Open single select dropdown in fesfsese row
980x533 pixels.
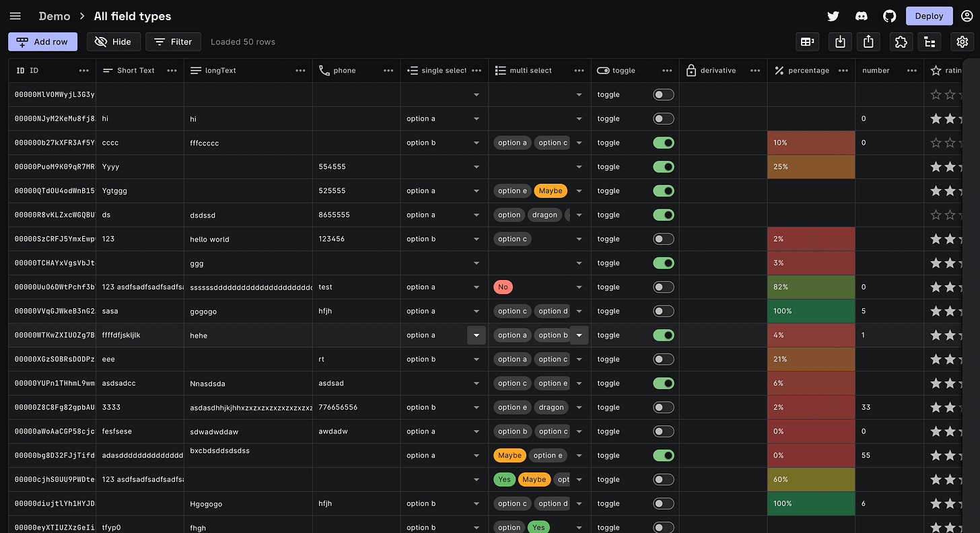[477, 431]
